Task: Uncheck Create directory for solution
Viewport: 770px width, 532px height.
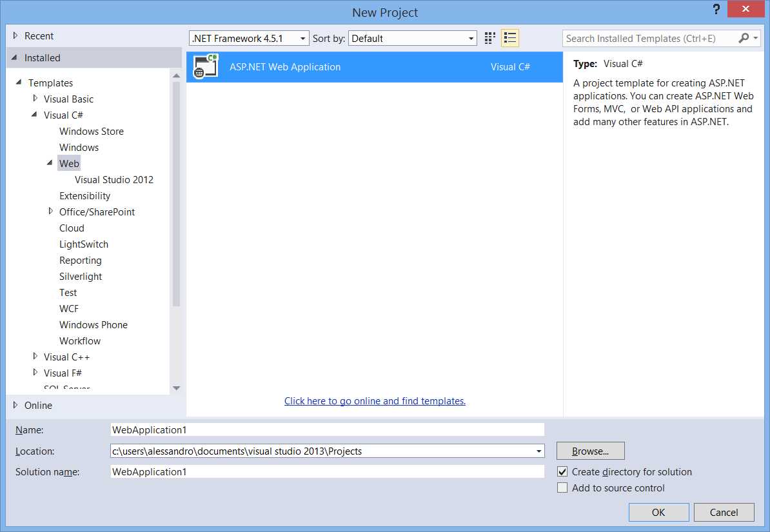Action: (564, 471)
